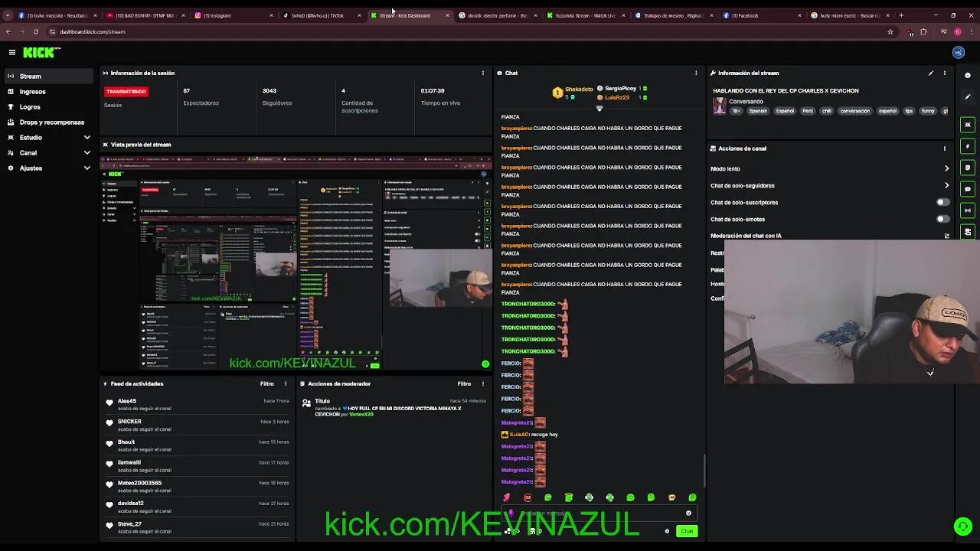The width and height of the screenshot is (980, 551).
Task: Open Filtro in Acciones de moderador
Action: click(464, 383)
